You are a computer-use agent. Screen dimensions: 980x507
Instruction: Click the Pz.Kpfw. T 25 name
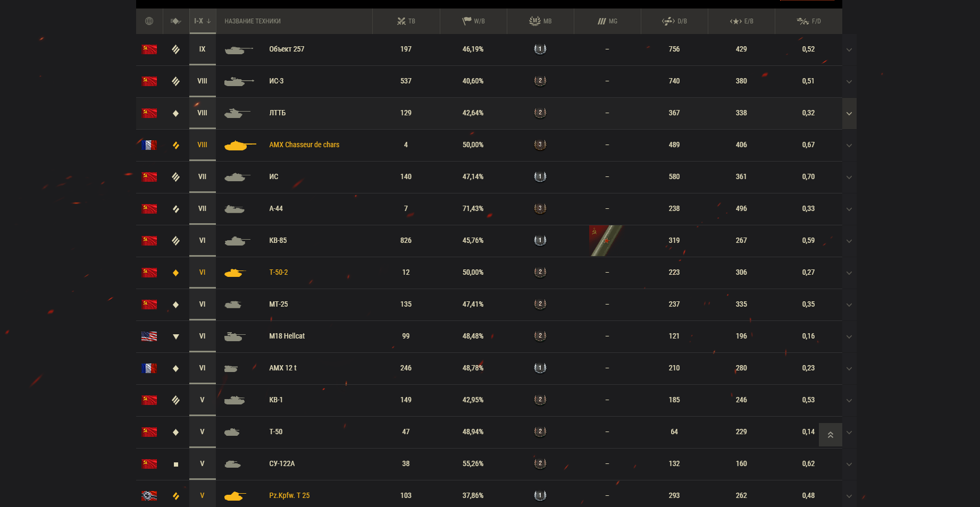coord(289,495)
